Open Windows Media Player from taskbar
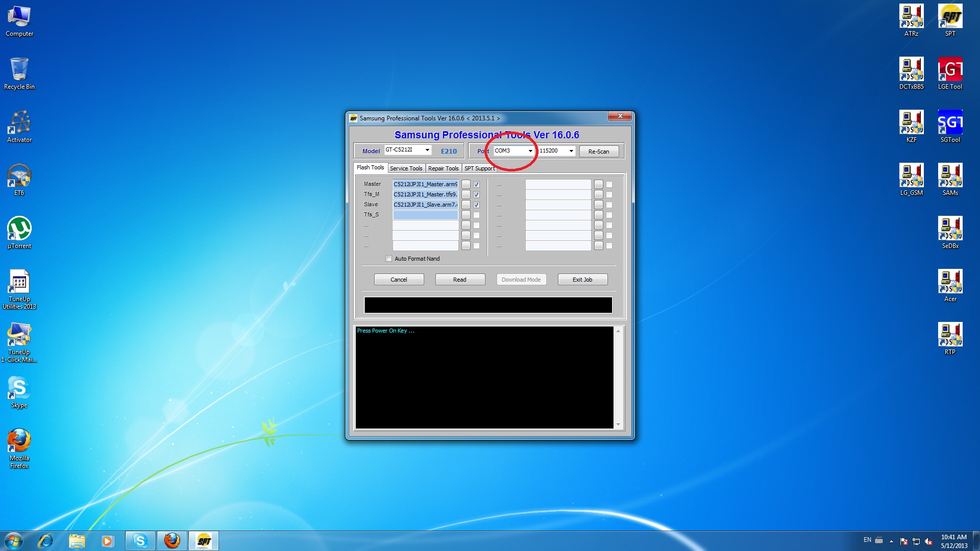This screenshot has width=980, height=551. (107, 541)
